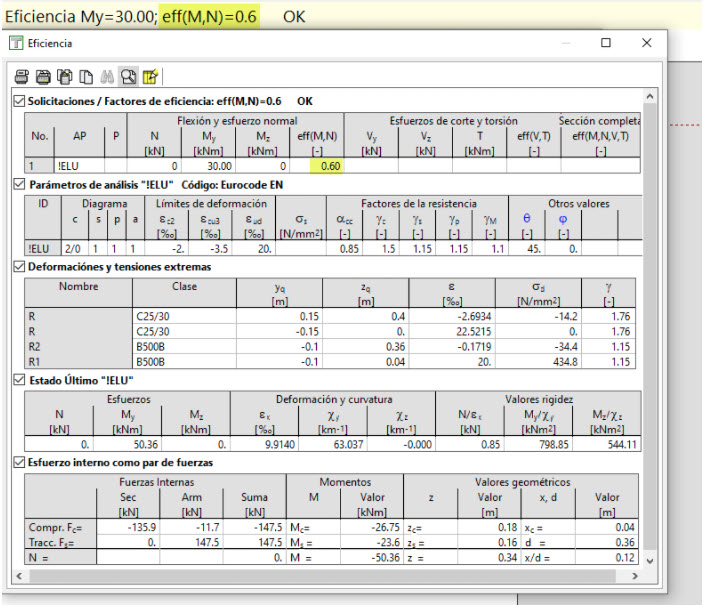The image size is (704, 606).
Task: Select the R2 row name cell
Action: [x=79, y=347]
